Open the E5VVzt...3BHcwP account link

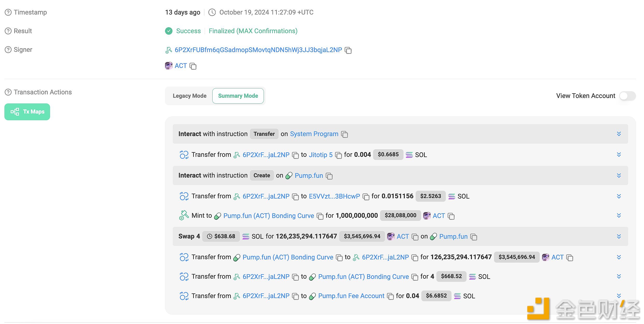[334, 196]
